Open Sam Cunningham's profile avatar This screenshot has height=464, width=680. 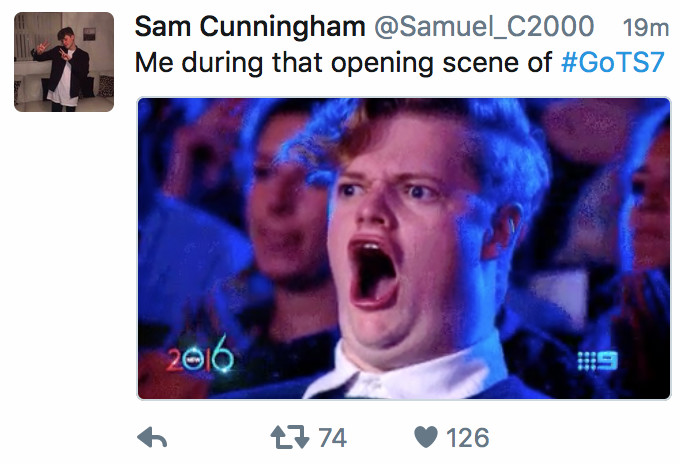[x=64, y=62]
